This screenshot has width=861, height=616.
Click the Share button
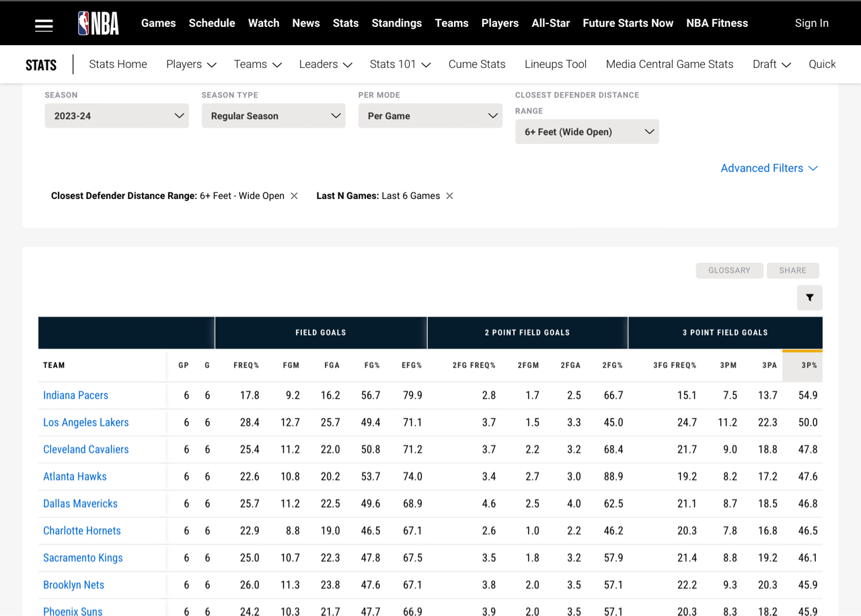coord(792,270)
